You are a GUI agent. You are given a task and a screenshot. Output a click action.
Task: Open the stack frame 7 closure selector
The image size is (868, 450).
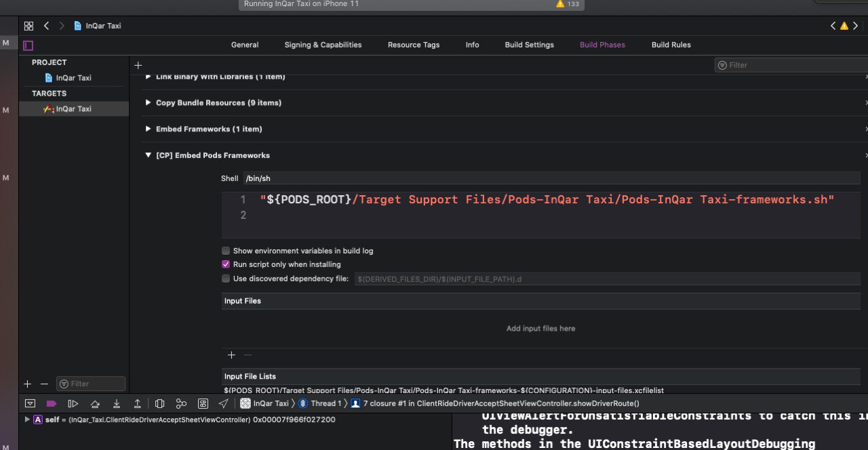[494, 403]
